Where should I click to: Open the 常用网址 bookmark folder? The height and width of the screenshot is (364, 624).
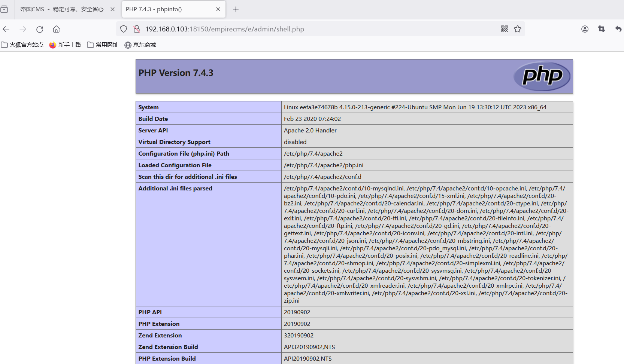103,45
